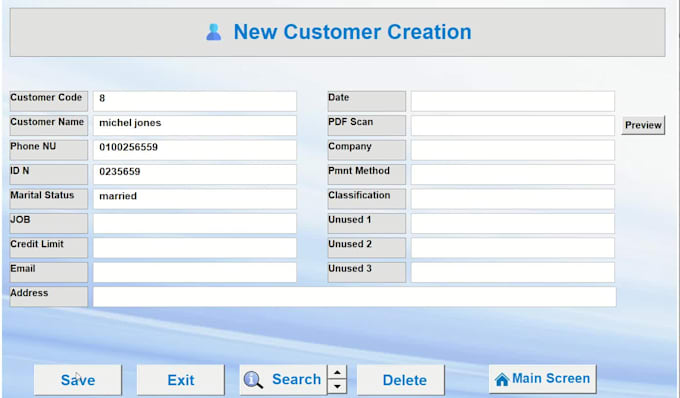This screenshot has width=680, height=398.
Task: Click the Marital Status label
Action: pos(49,199)
